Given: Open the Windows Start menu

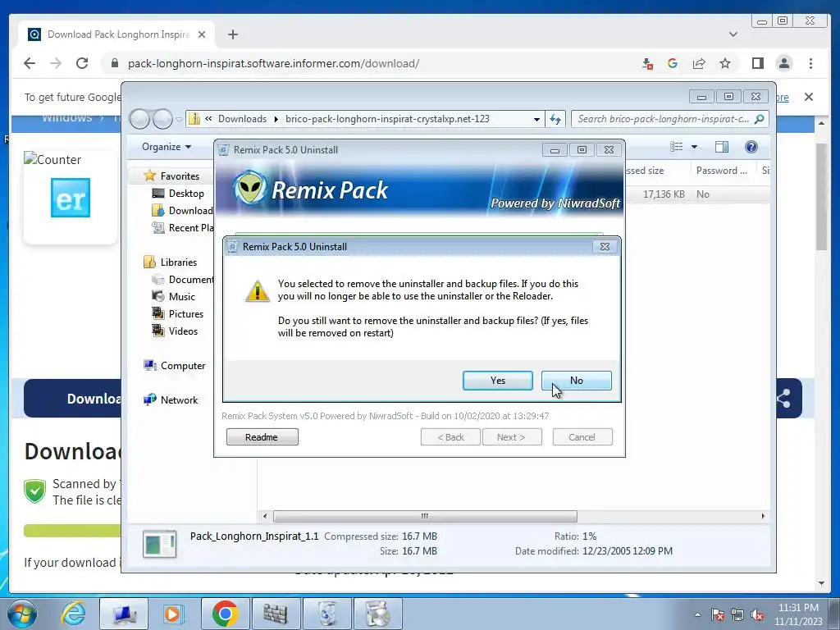Looking at the screenshot, I should click(x=21, y=614).
